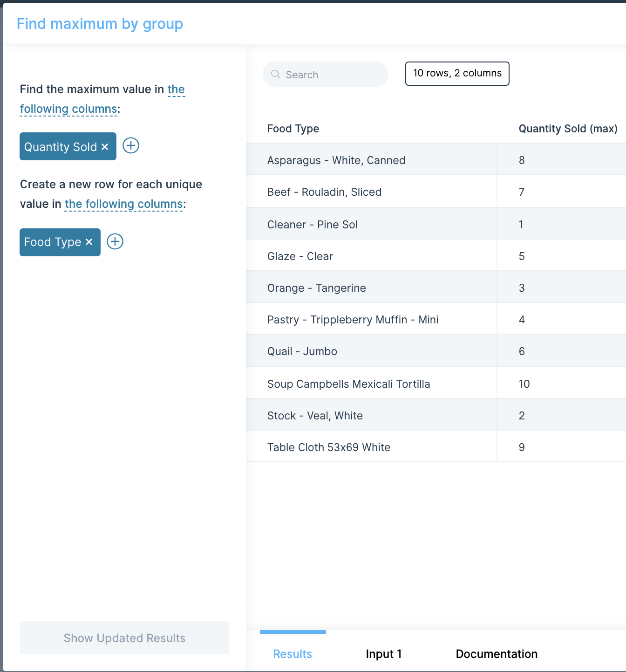The height and width of the screenshot is (672, 626).
Task: Select the Soup Campbells Mexicali Tortilla row
Action: pos(436,384)
